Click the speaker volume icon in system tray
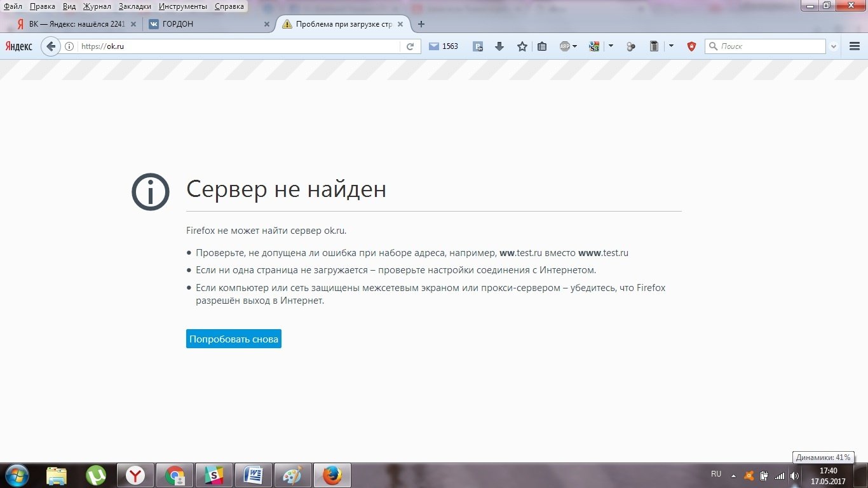This screenshot has height=488, width=868. tap(794, 475)
